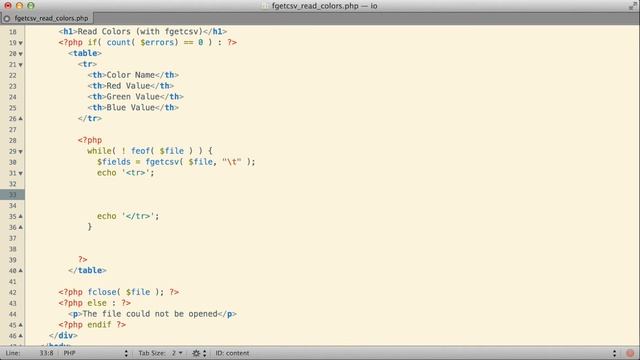Click the $fields variable on line 30
Viewport: 640px width, 360px height.
click(x=114, y=162)
